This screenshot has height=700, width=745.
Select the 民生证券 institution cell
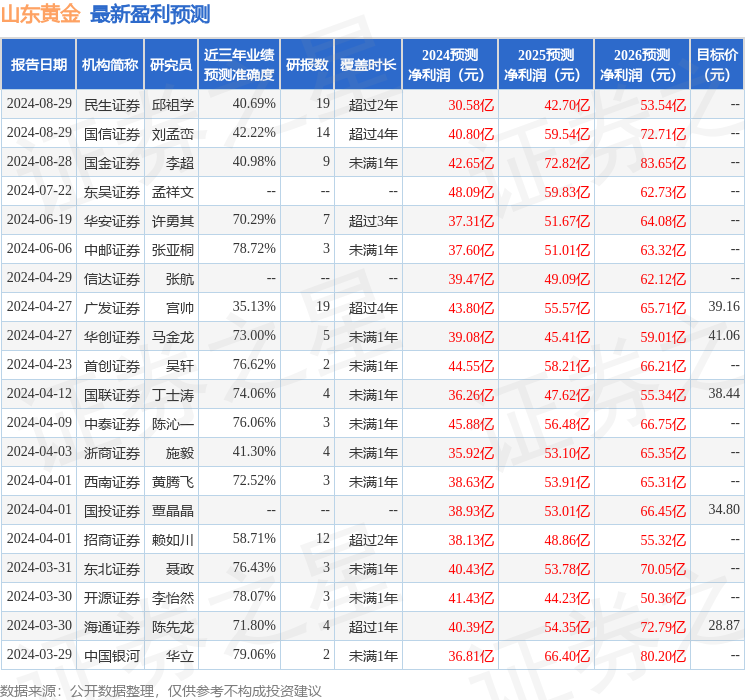112,105
